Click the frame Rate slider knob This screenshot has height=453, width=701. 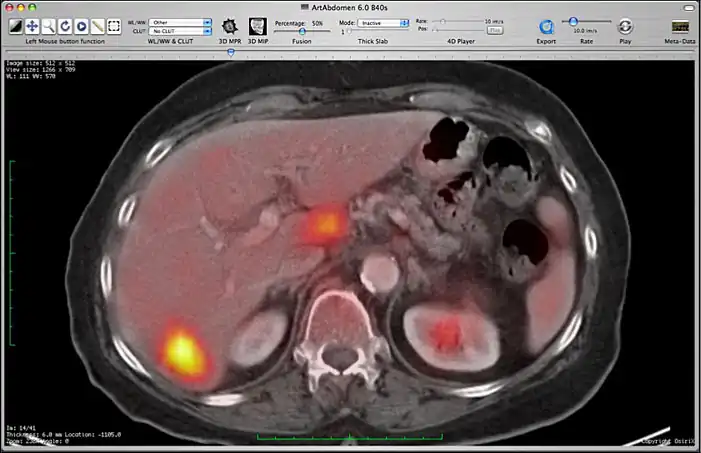(575, 21)
